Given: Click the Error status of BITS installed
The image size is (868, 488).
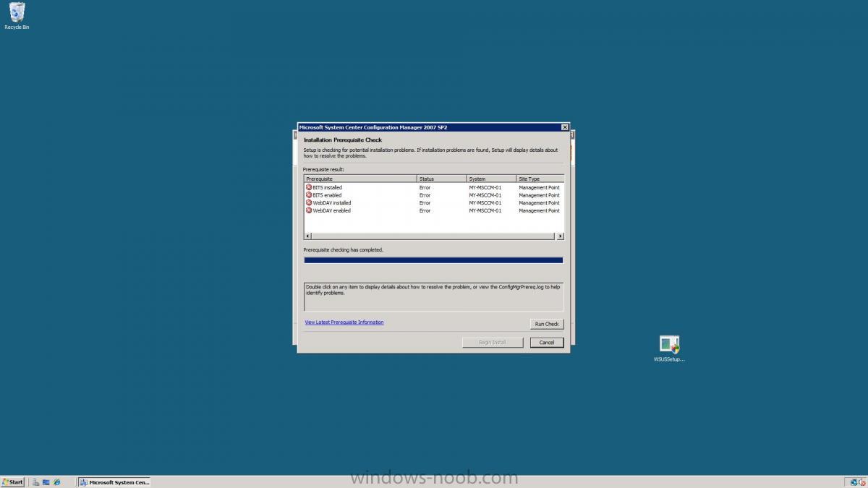Looking at the screenshot, I should point(425,187).
